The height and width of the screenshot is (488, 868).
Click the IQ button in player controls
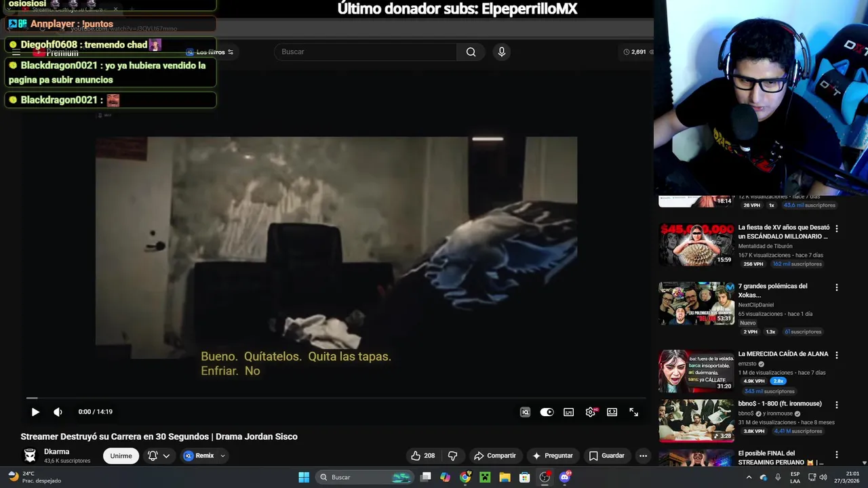pos(525,412)
